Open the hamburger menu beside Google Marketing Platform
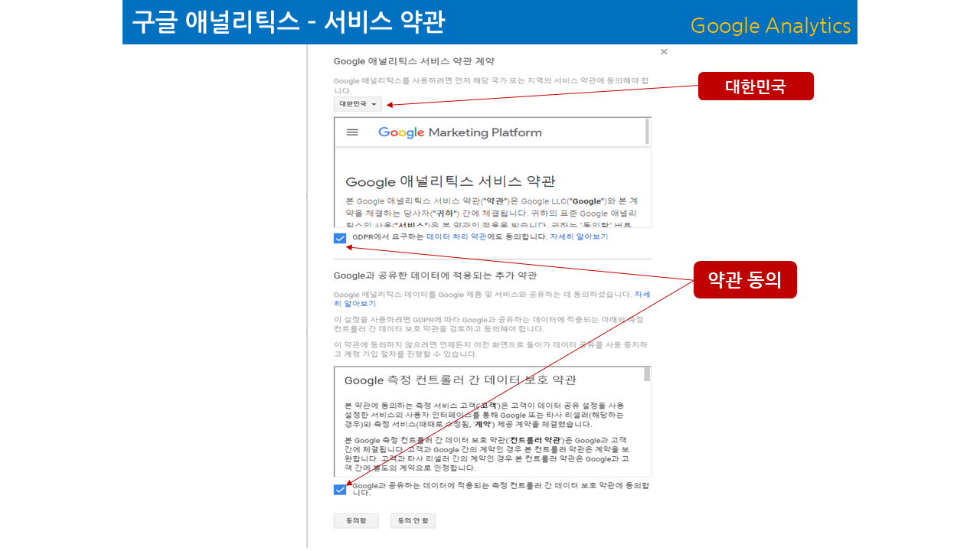This screenshot has width=980, height=551. pos(352,132)
